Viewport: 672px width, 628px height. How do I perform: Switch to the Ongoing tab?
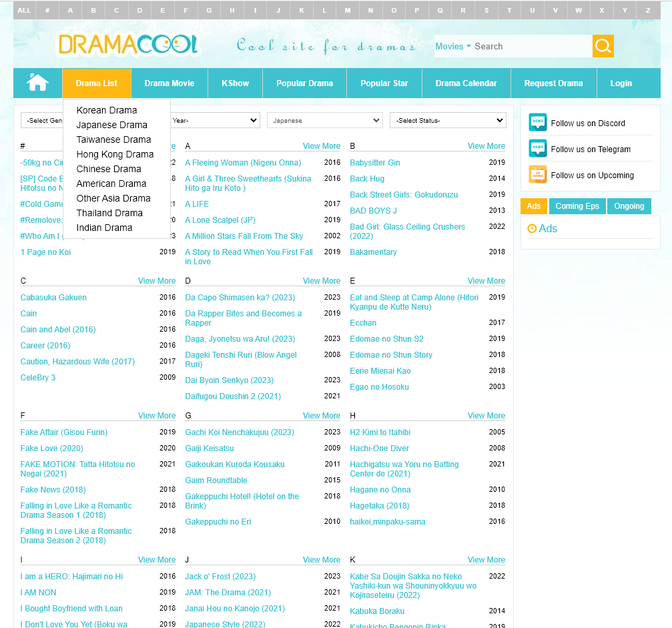pyautogui.click(x=629, y=206)
